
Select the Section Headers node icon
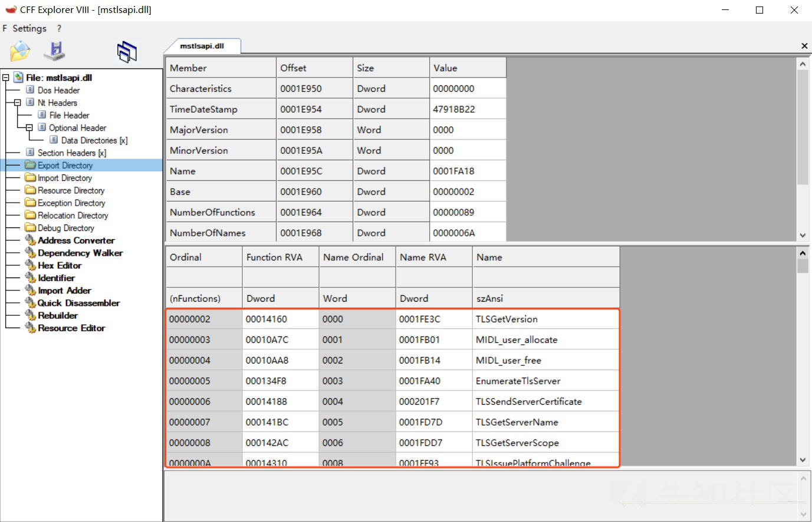tap(30, 152)
